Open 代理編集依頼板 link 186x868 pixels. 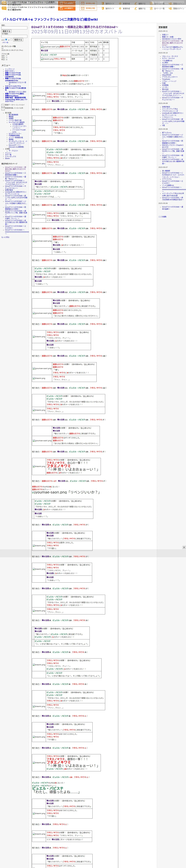click(14, 135)
